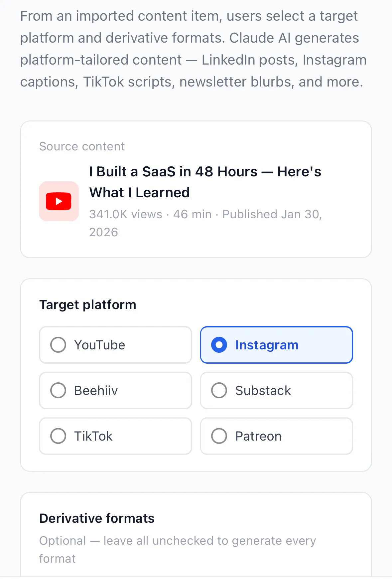This screenshot has width=392, height=579.
Task: Click the 'Source content' label
Action: click(82, 146)
